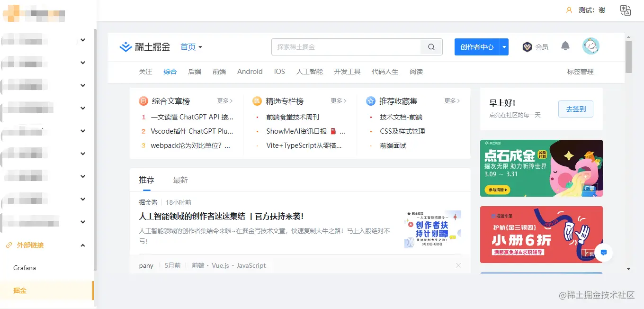
Task: Select the Android category tab
Action: [x=250, y=72]
